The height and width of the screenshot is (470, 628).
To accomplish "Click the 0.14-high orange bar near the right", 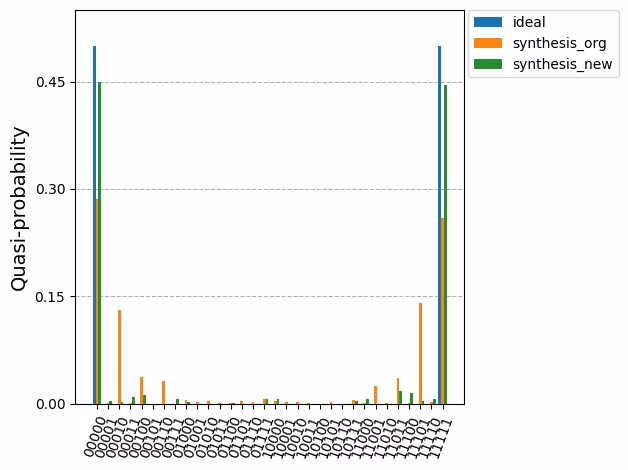I will [x=420, y=354].
